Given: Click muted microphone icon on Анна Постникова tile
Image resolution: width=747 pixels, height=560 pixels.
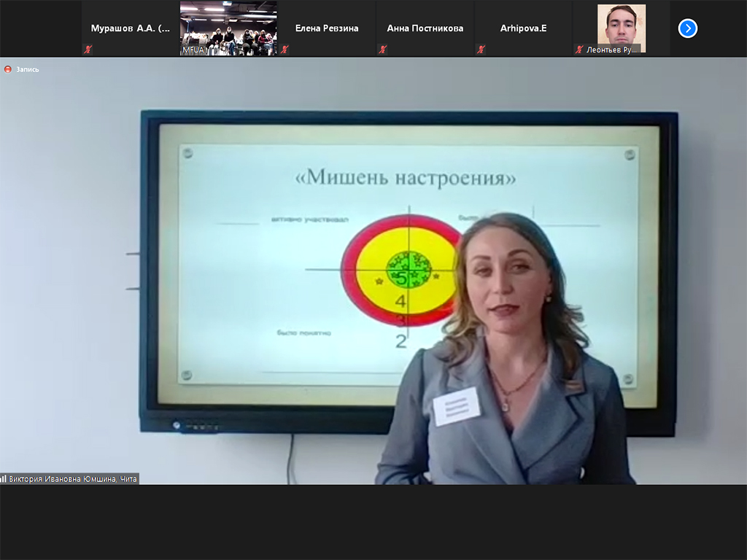Looking at the screenshot, I should click(382, 49).
